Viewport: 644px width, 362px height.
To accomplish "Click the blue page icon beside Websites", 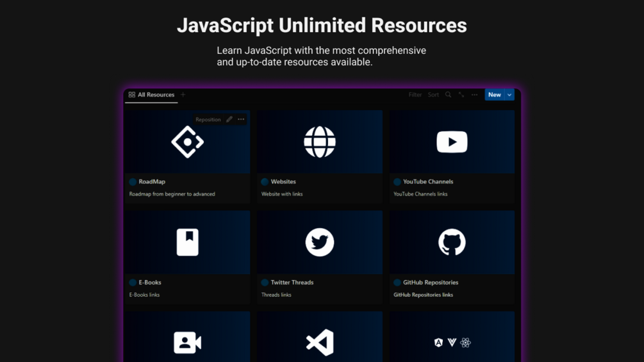I will (265, 182).
